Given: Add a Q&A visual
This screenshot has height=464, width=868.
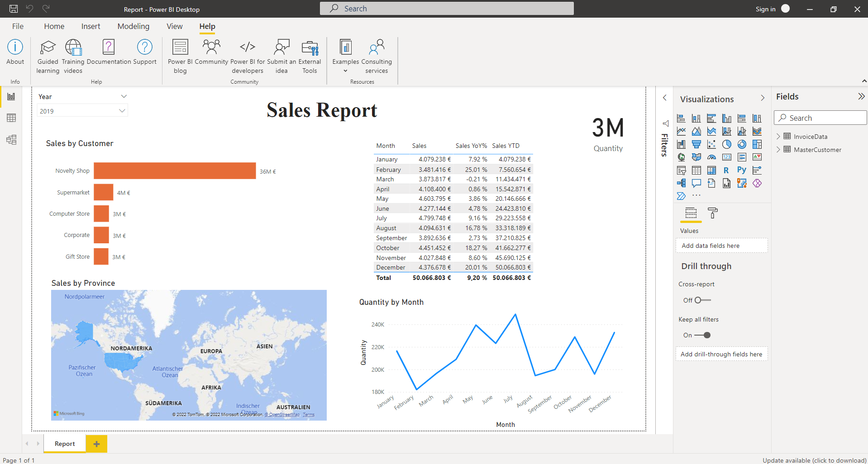Looking at the screenshot, I should 696,183.
